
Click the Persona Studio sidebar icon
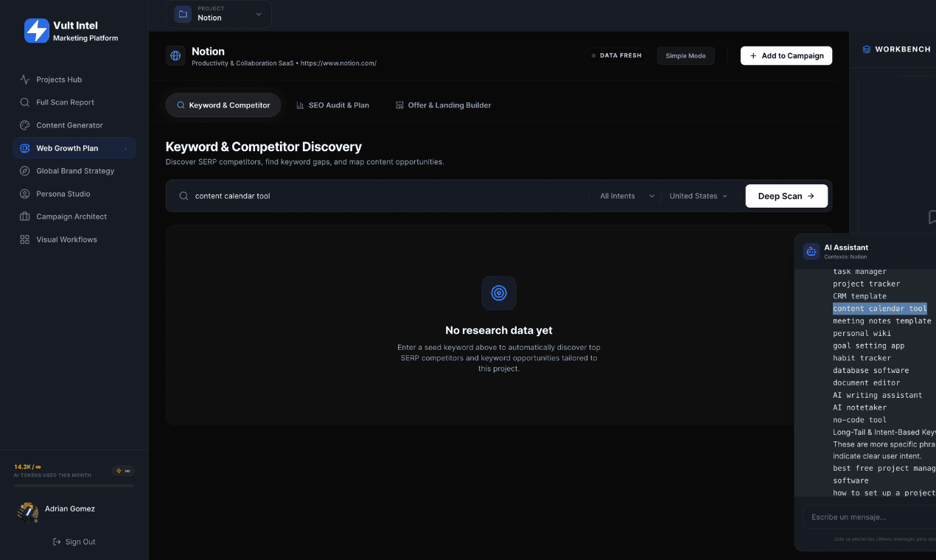24,193
